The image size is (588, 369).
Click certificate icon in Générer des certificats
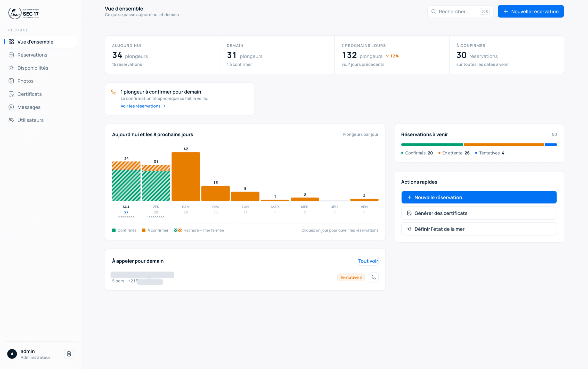[409, 213]
